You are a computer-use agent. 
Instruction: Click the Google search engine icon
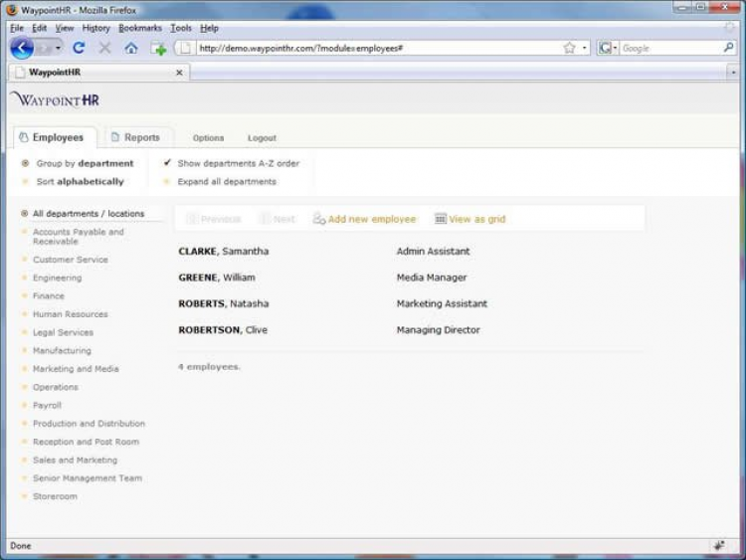604,48
